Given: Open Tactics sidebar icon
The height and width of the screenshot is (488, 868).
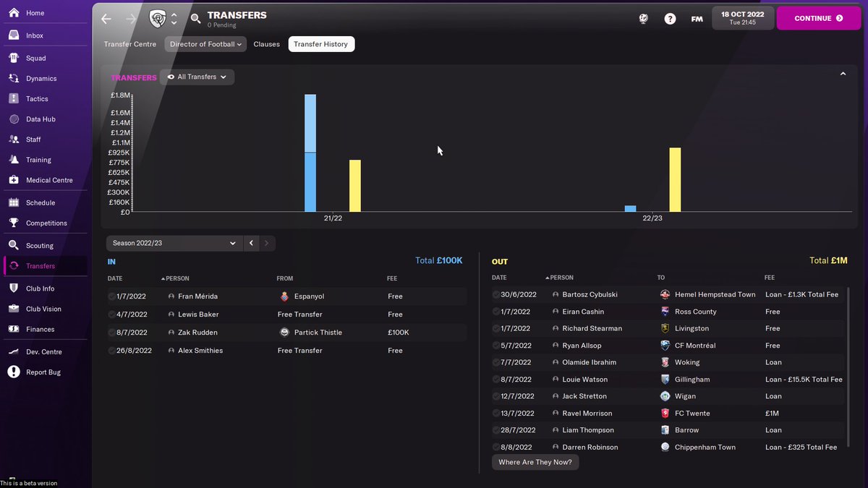Looking at the screenshot, I should point(13,98).
